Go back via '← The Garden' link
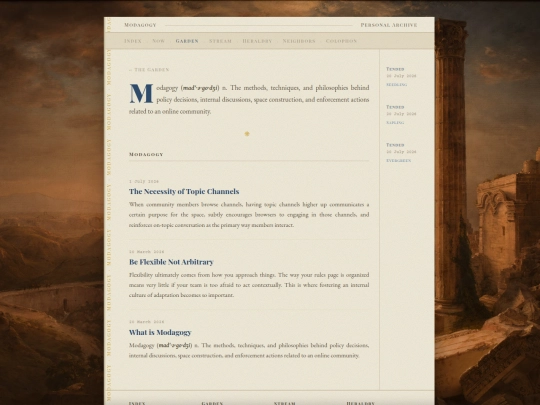This screenshot has width=540, height=405. tap(149, 70)
